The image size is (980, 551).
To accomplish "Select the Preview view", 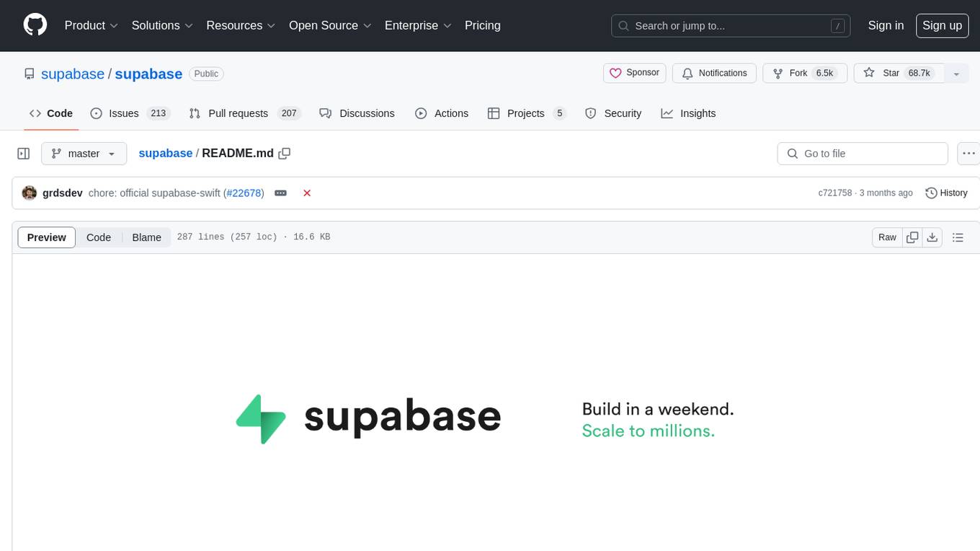I will click(x=47, y=237).
